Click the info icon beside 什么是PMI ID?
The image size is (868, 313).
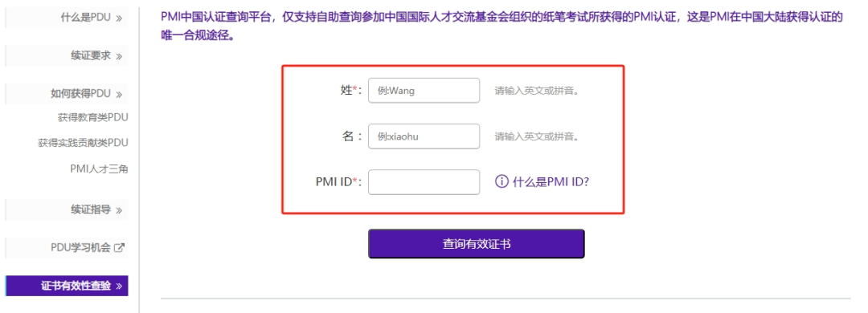pyautogui.click(x=502, y=182)
